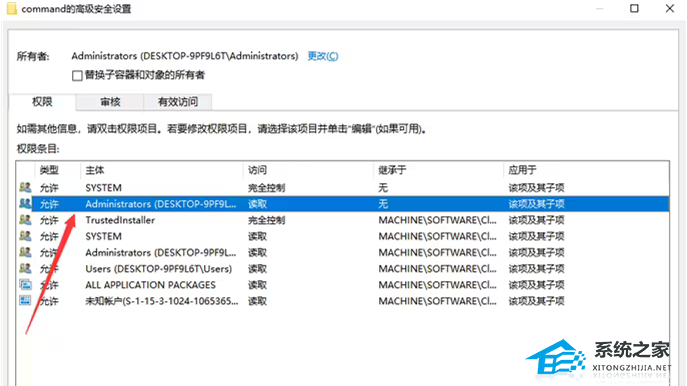
Task: Switch to the 有效访问 tab
Action: click(x=177, y=102)
